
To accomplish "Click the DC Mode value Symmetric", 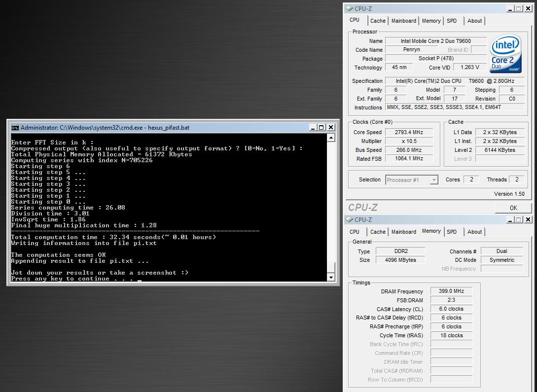I will coord(501,260).
